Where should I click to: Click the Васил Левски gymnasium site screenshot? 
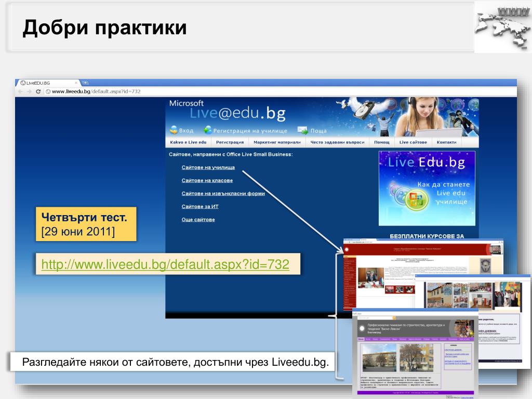(415, 352)
